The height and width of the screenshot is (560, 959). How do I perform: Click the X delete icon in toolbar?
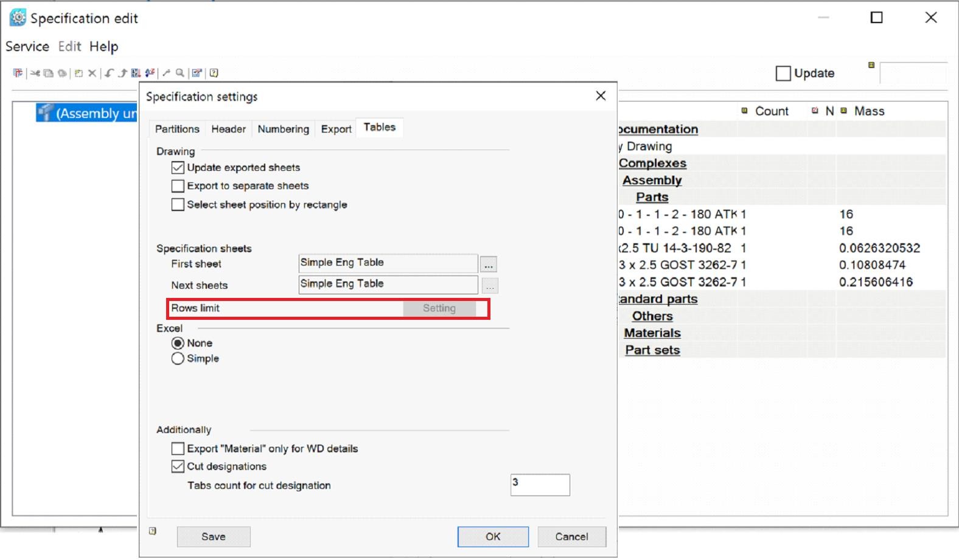click(92, 73)
